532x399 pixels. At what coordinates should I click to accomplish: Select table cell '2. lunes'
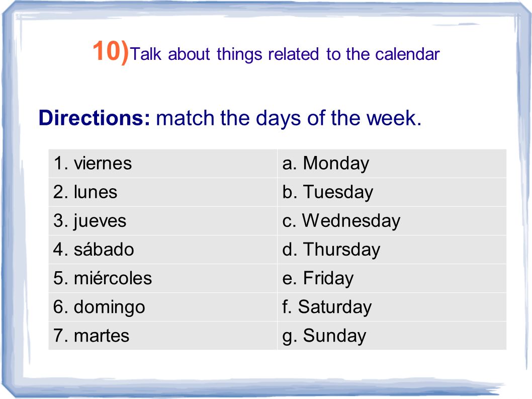tap(163, 192)
